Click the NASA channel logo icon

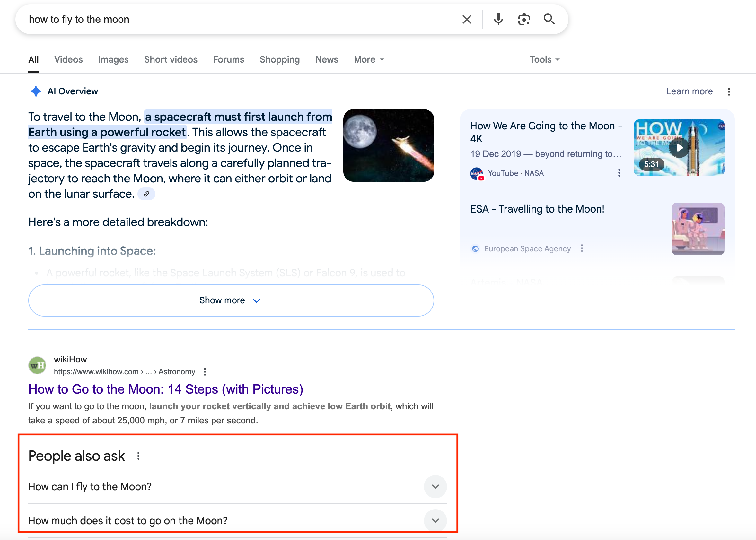pyautogui.click(x=477, y=174)
